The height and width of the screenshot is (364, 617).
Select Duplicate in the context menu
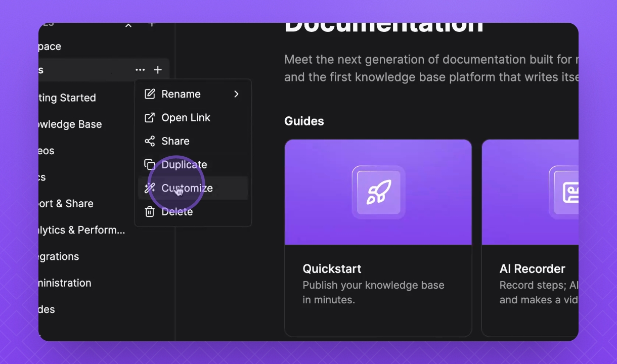pyautogui.click(x=193, y=164)
